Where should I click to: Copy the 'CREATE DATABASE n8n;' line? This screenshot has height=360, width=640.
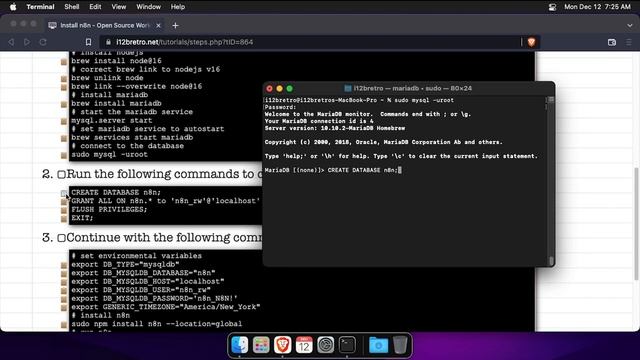point(64,193)
